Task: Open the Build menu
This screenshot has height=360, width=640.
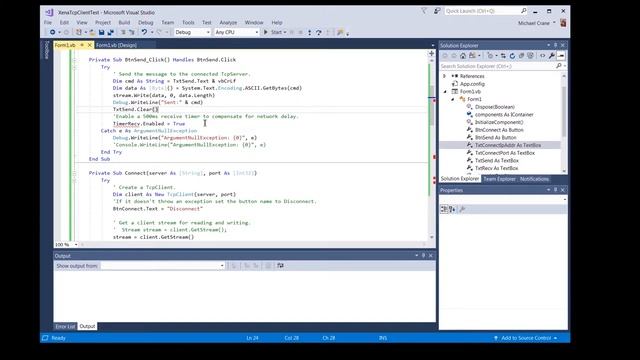Action: pyautogui.click(x=124, y=23)
